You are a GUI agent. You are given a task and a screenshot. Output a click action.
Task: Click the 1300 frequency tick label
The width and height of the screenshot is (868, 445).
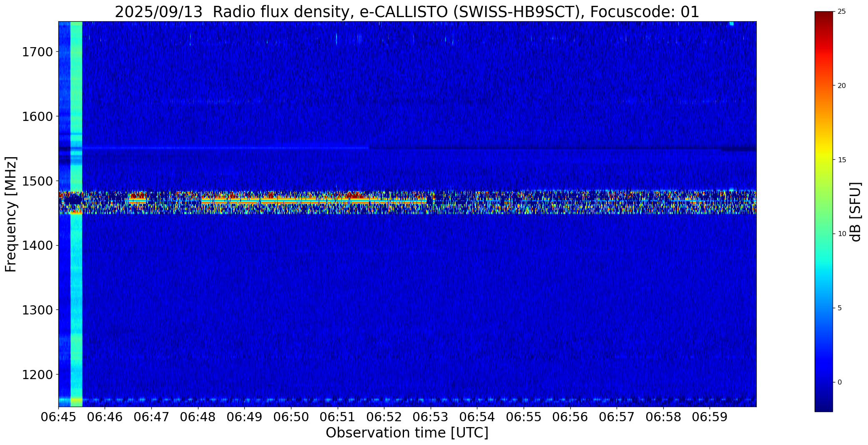[x=37, y=310]
